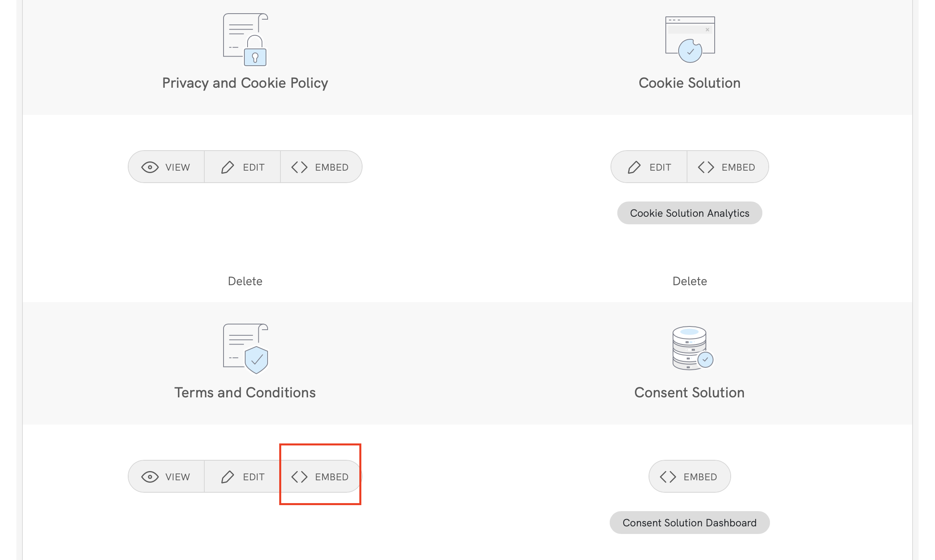Image resolution: width=935 pixels, height=560 pixels.
Task: Click the pencil icon for editing Cookie Solution
Action: (x=635, y=167)
